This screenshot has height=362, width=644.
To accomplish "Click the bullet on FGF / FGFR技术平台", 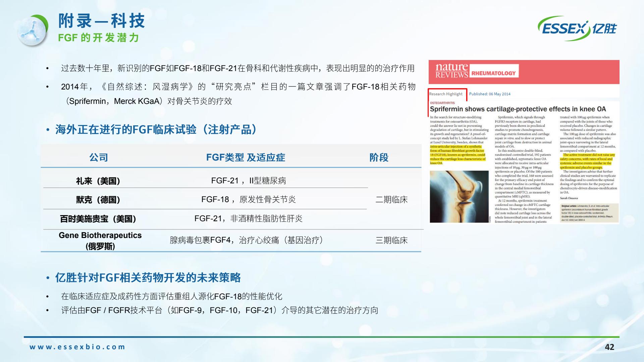I will (x=219, y=310).
